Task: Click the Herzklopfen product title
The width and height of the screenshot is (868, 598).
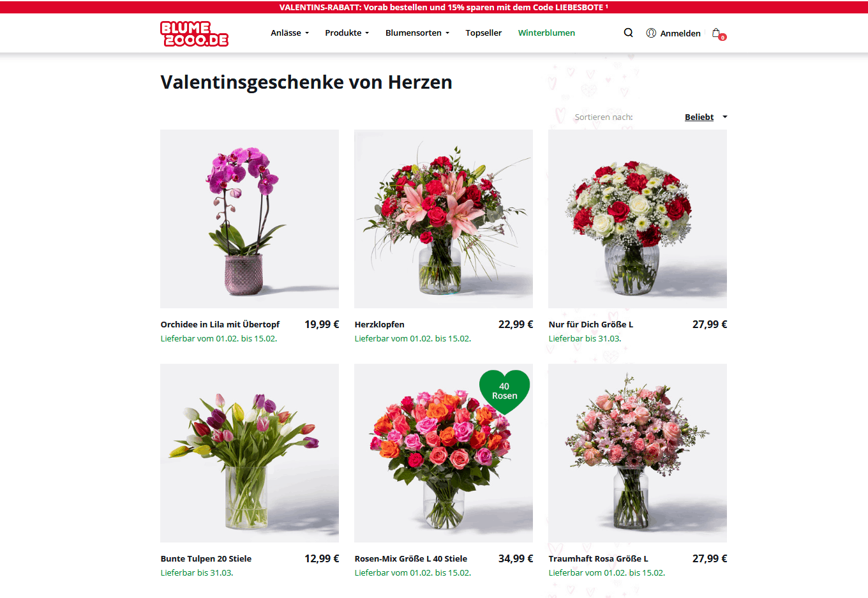Action: click(380, 324)
